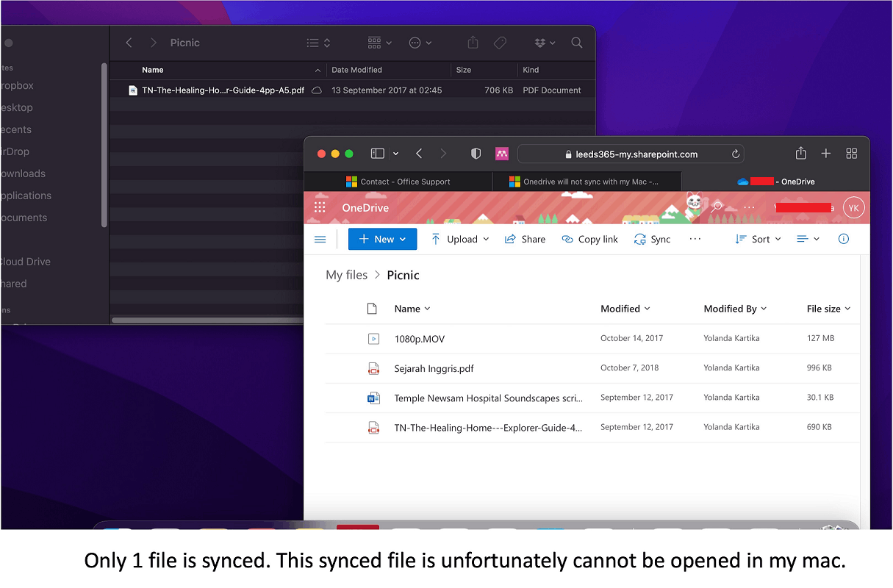Image resolution: width=893 pixels, height=588 pixels.
Task: Toggle OneDrive navigation hamburger menu
Action: 320,239
